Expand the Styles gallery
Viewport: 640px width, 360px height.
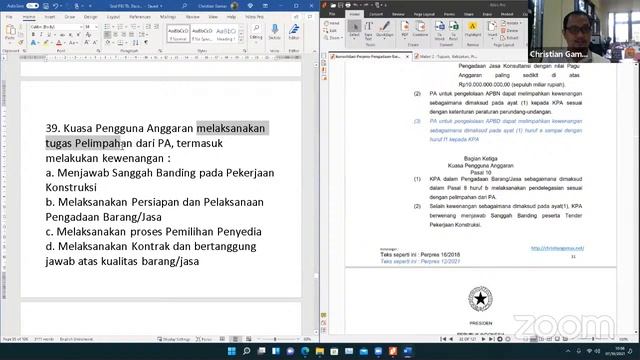point(241,40)
